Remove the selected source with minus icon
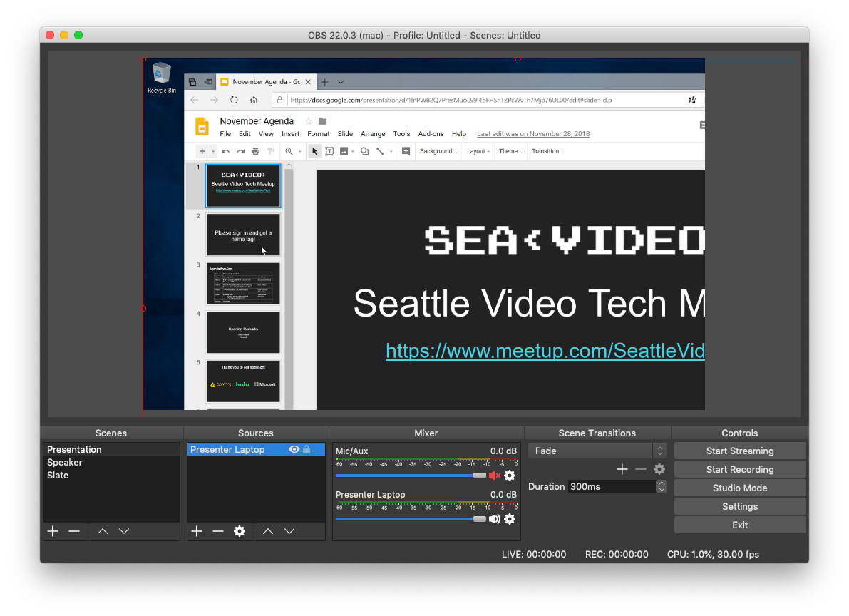Image resolution: width=849 pixels, height=616 pixels. [218, 531]
